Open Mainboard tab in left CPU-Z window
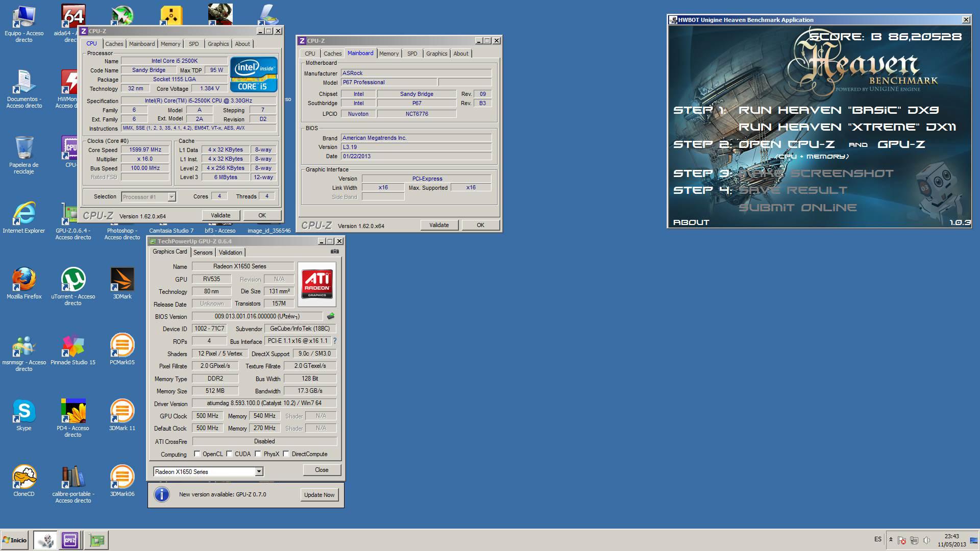This screenshot has height=551, width=980. click(142, 44)
